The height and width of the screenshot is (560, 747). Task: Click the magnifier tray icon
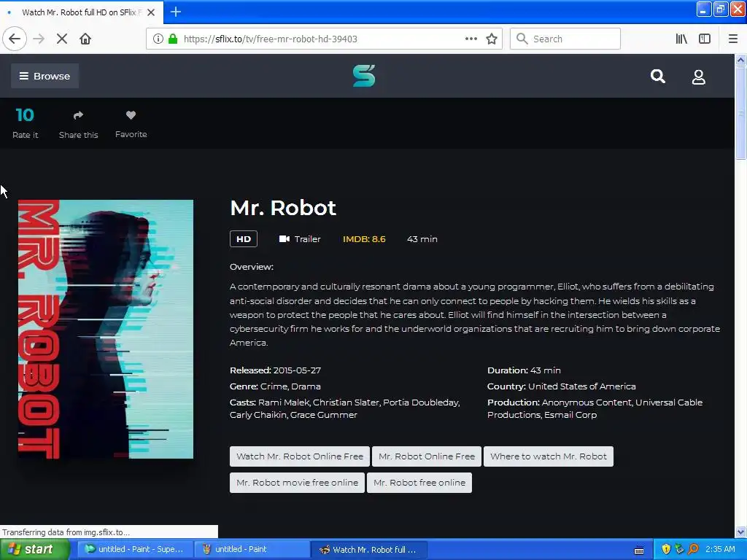[x=693, y=549]
